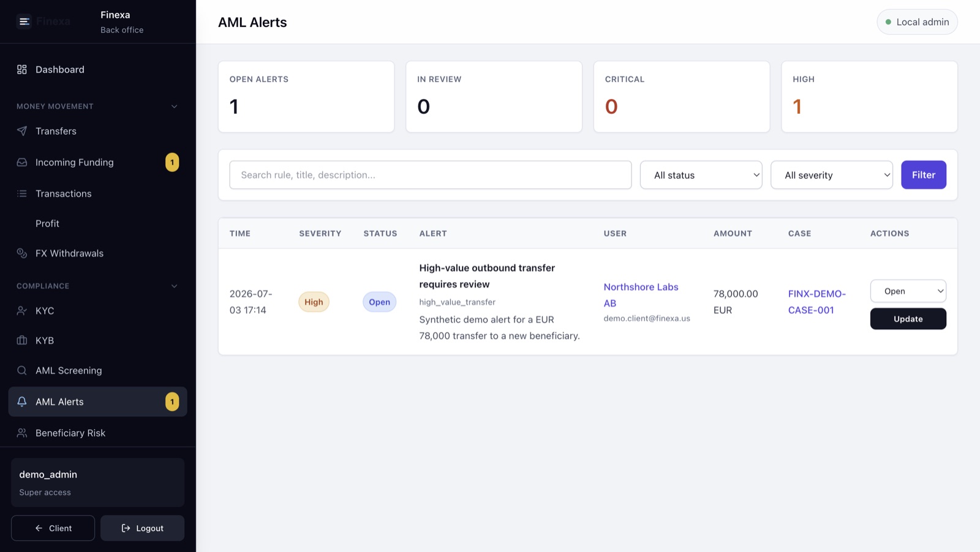Open Incoming Funding section
Screen dimensions: 980x552
[98, 162]
